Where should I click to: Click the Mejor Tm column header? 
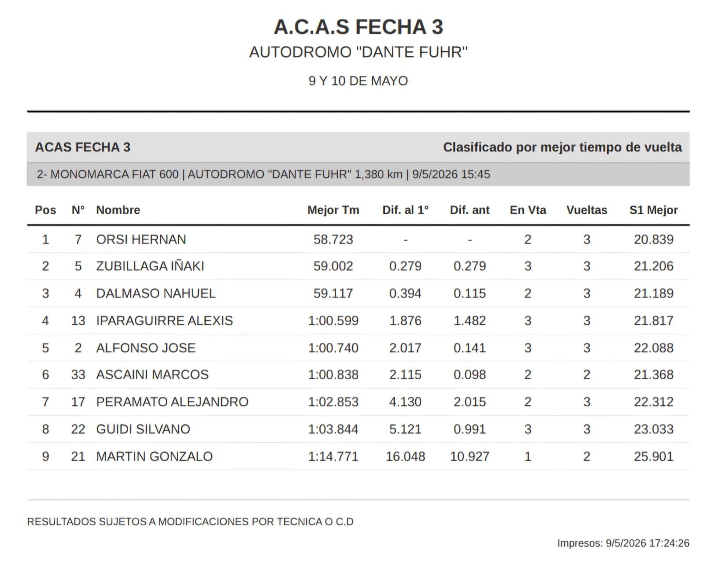point(333,210)
